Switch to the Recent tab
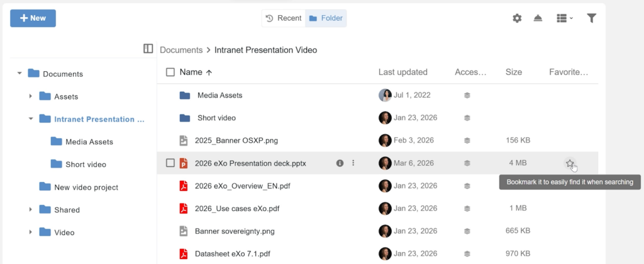The height and width of the screenshot is (264, 644). pyautogui.click(x=284, y=18)
